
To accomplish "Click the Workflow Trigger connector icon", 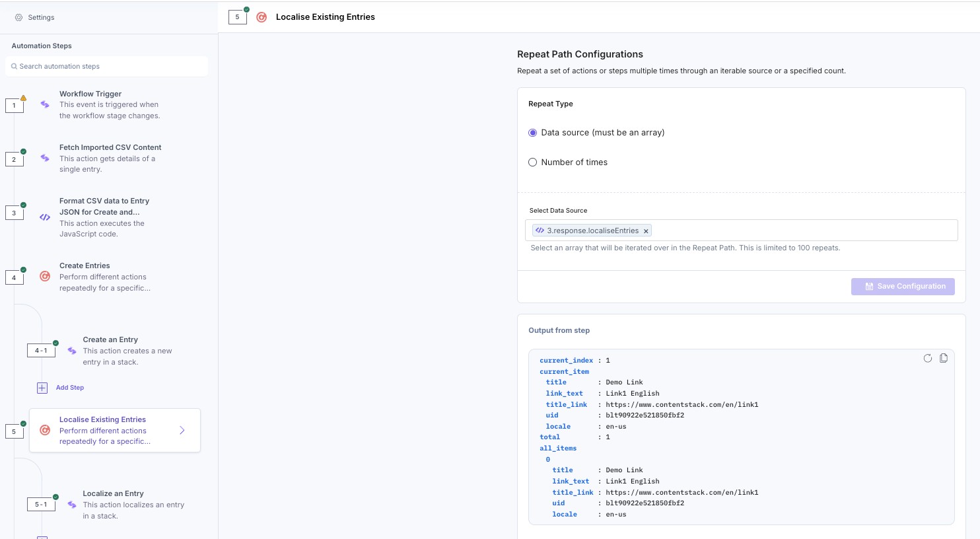I will tap(45, 104).
